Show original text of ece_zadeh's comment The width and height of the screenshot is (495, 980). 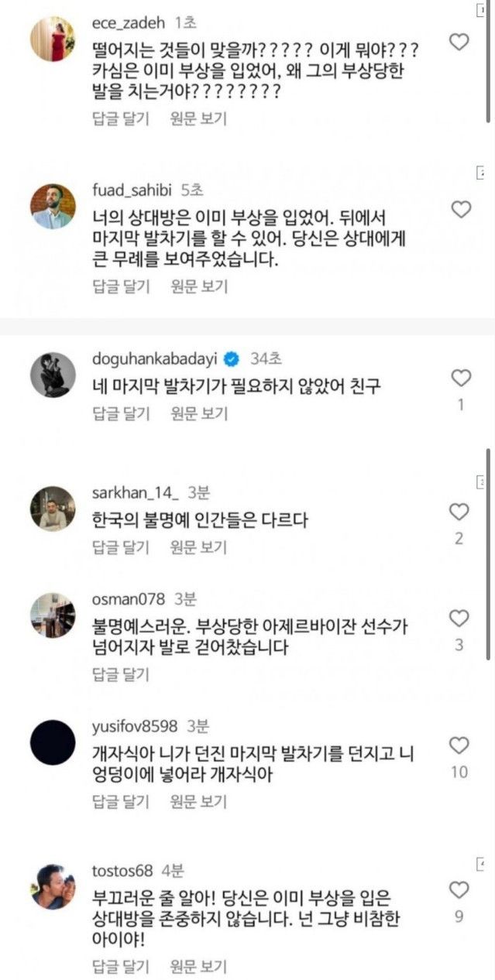coord(199,118)
